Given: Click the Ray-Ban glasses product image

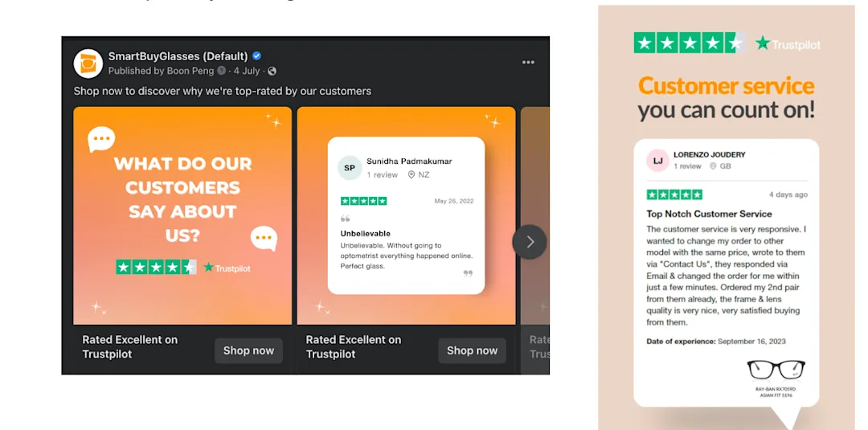Looking at the screenshot, I should [776, 370].
